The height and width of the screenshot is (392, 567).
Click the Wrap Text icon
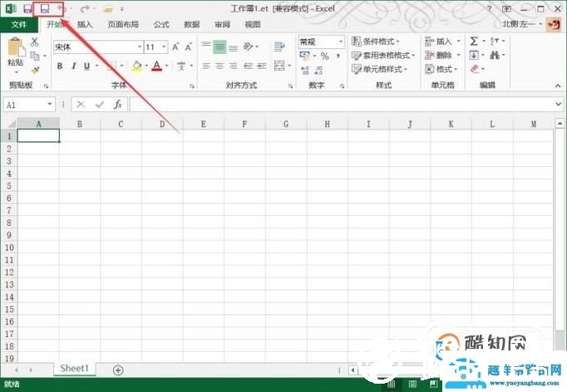click(x=279, y=47)
